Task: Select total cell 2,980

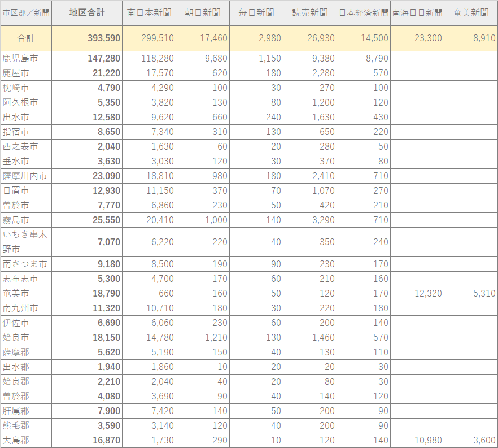Action: [x=270, y=38]
